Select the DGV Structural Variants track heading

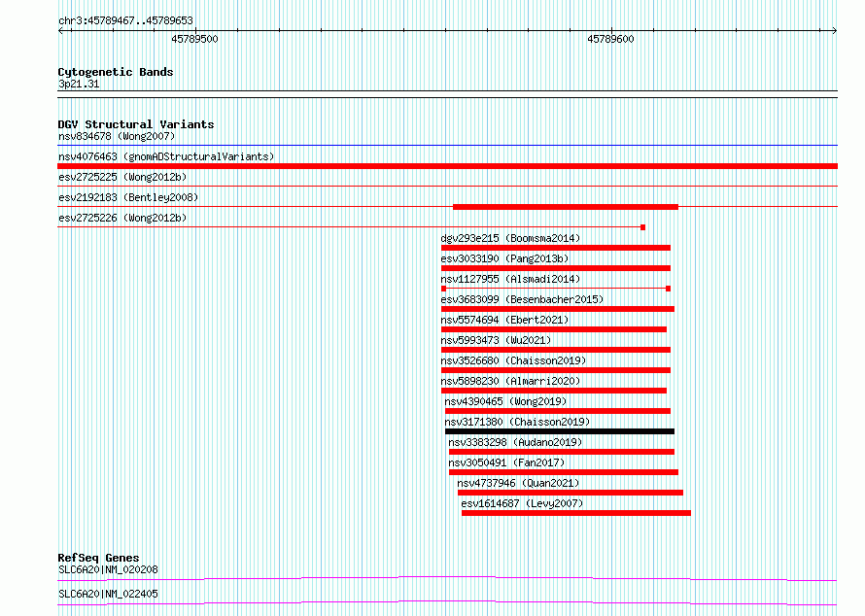tap(136, 124)
